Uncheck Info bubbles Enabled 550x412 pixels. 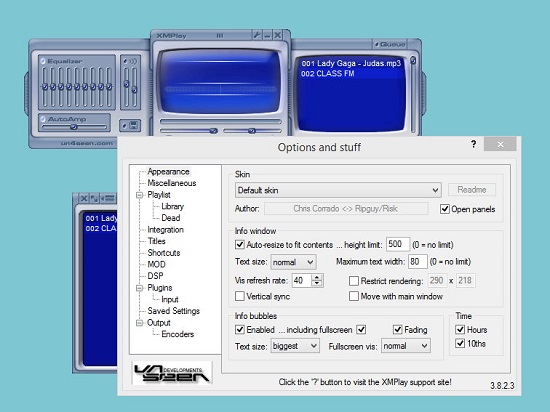240,330
